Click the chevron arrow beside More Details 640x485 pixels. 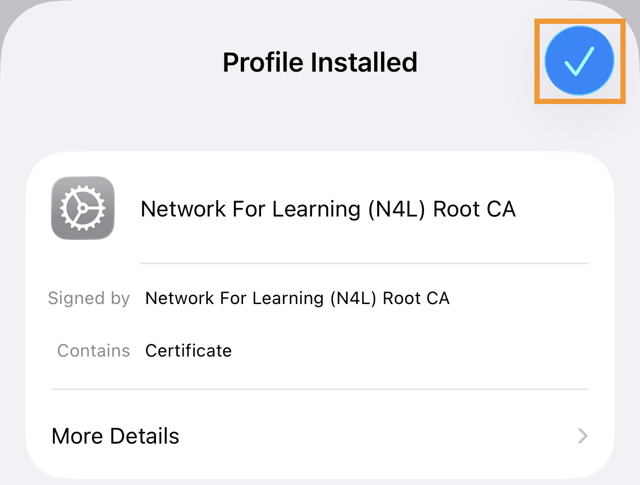583,436
